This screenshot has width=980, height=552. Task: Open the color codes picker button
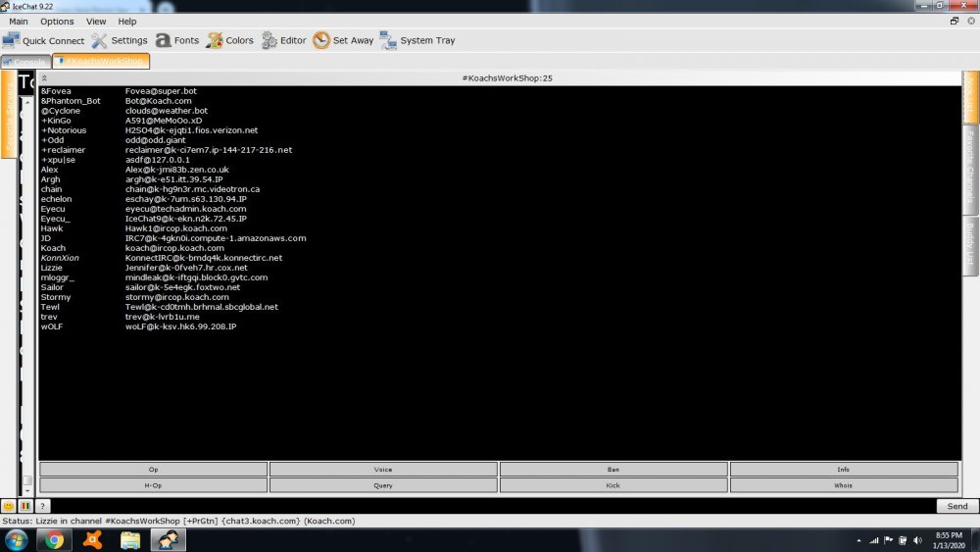point(25,506)
